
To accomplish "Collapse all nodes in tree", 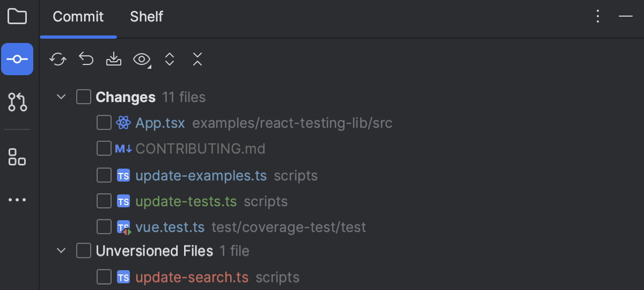I will (197, 59).
